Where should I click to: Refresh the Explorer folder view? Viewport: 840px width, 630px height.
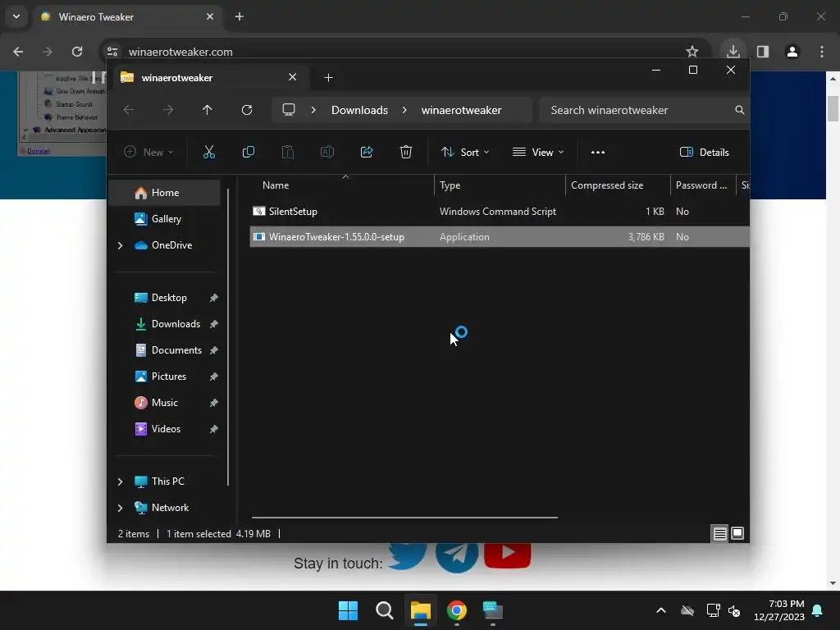pos(246,110)
